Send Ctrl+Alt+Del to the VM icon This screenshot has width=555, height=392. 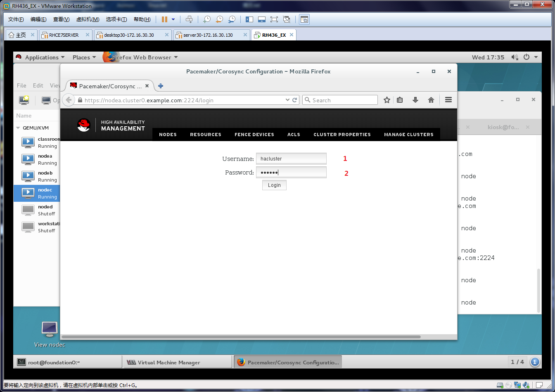pyautogui.click(x=189, y=19)
